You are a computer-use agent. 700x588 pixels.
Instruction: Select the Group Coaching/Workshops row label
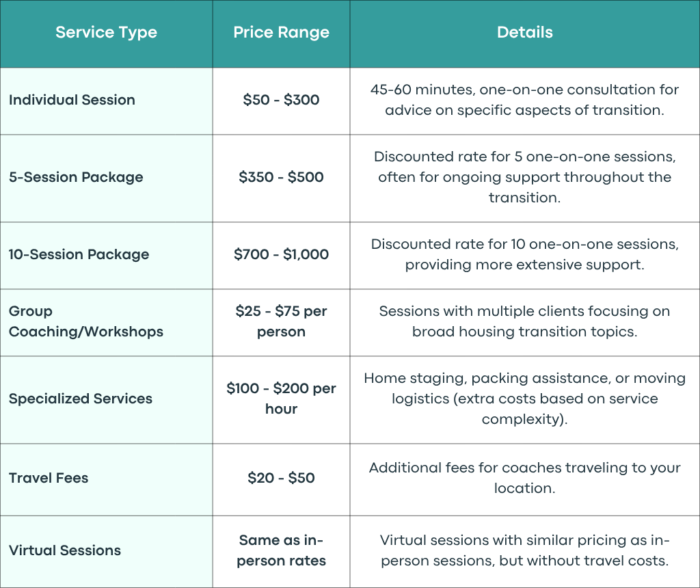tap(86, 321)
